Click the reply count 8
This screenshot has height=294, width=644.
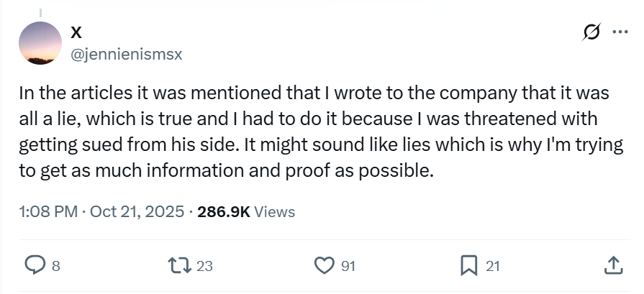point(56,267)
